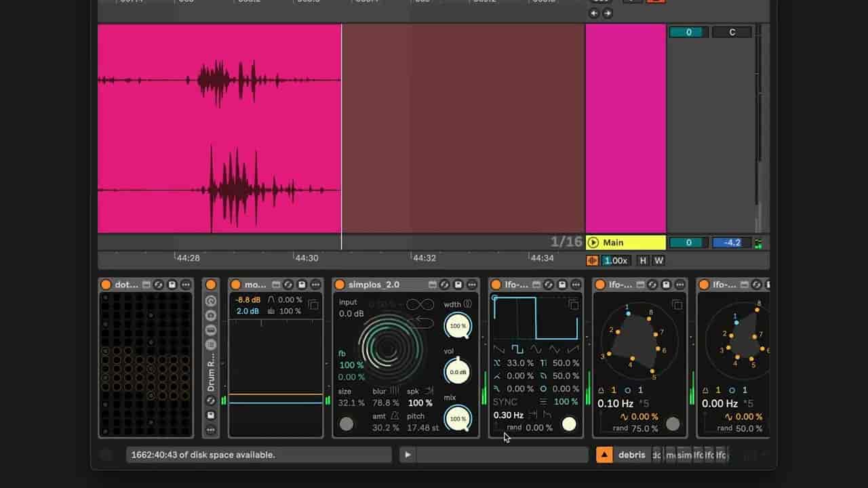The width and height of the screenshot is (868, 488).
Task: Click hot-swap icon on simplos_2.0 device
Action: (445, 285)
